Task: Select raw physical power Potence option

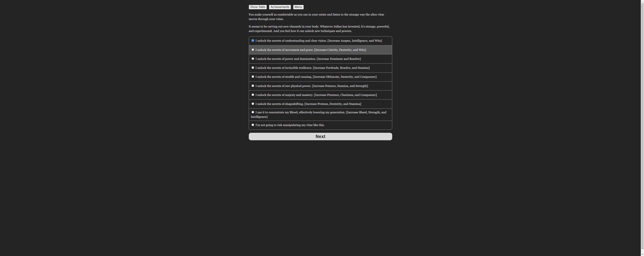Action: 320,86
